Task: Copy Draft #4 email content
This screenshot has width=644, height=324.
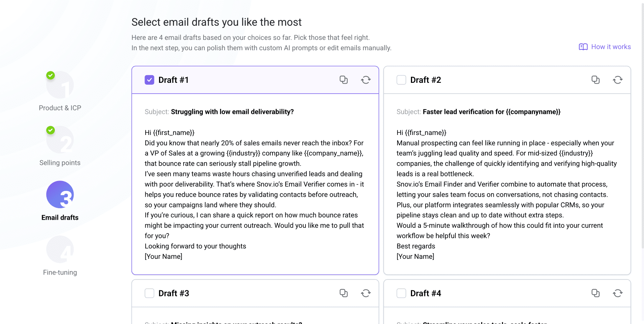Action: (595, 293)
